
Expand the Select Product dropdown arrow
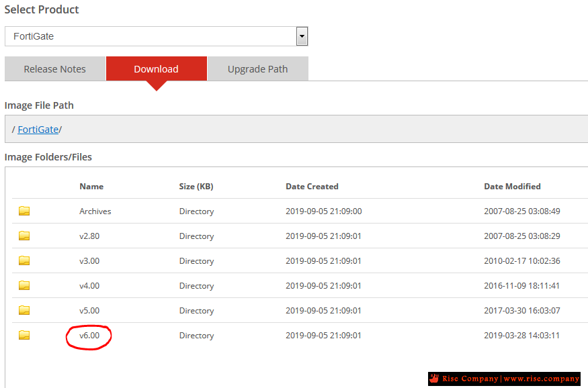point(302,36)
